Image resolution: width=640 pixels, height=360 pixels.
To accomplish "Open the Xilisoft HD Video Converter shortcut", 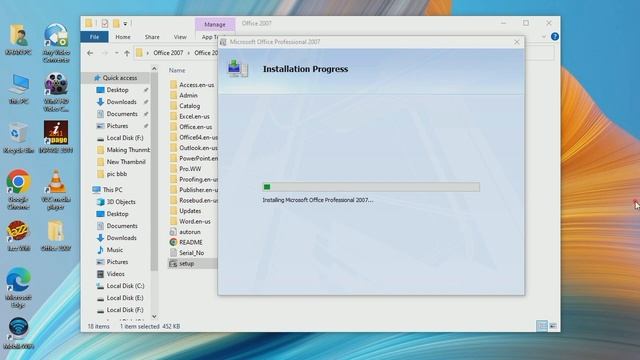I will pyautogui.click(x=56, y=92).
